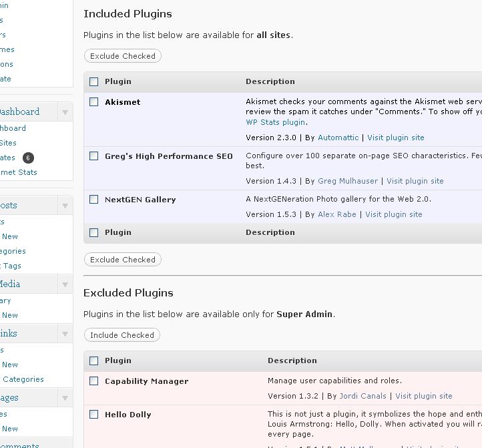This screenshot has width=482, height=448.
Task: Click the Akismet plugin name
Action: (x=122, y=102)
